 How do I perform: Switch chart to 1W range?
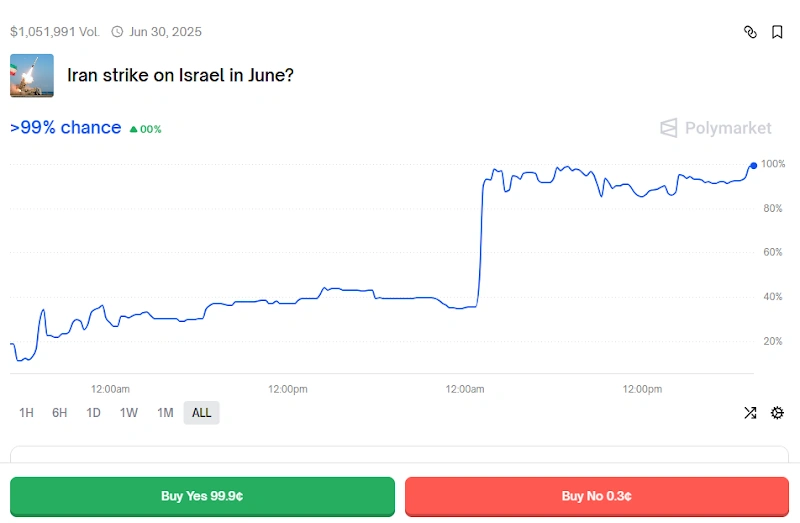(129, 413)
